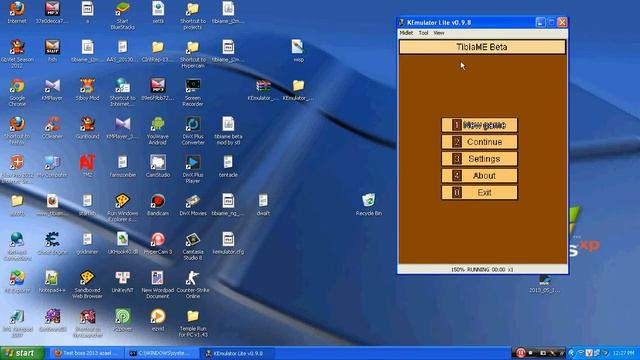This screenshot has height=360, width=640.
Task: Select the Sandboxed Web Browser icon
Action: [87, 284]
